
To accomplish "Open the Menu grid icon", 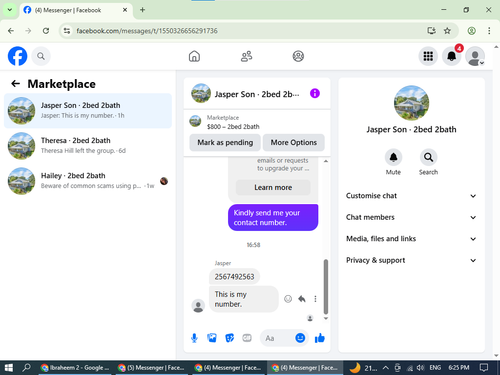I will (428, 56).
